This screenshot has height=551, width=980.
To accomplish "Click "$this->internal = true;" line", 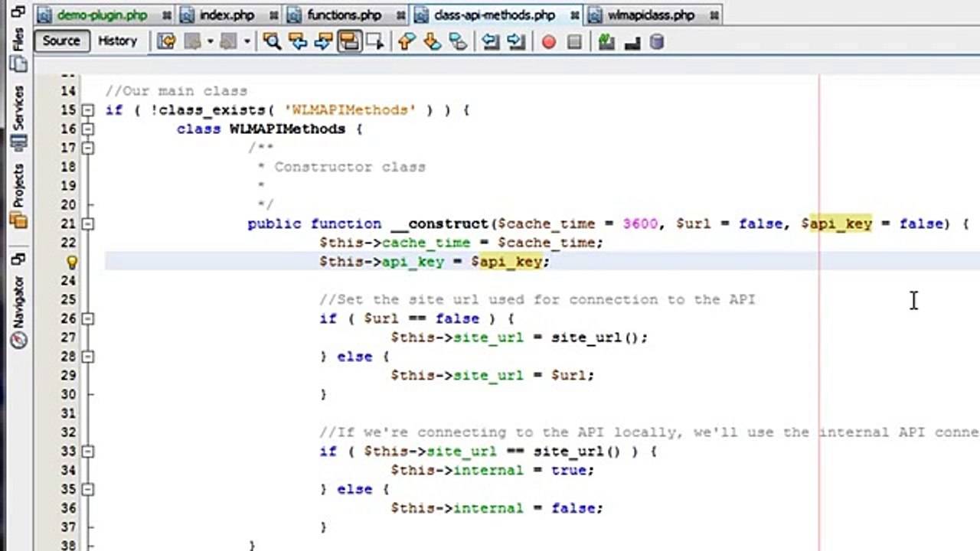I will (x=492, y=470).
